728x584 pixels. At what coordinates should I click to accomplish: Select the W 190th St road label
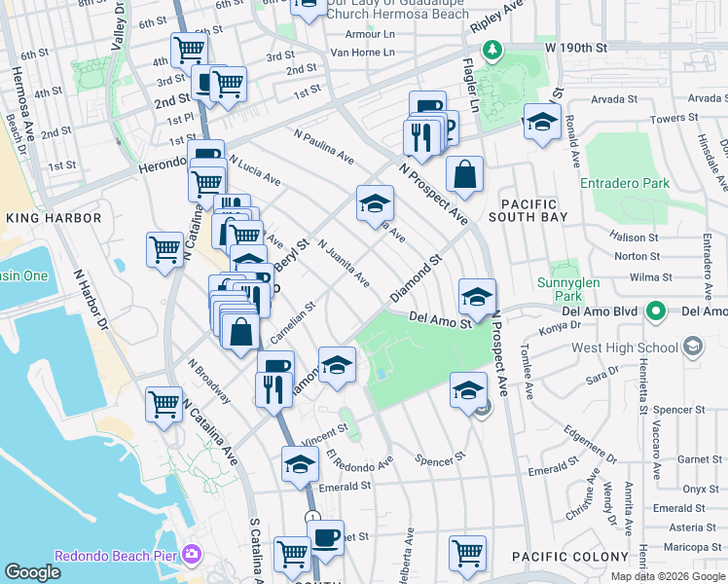point(576,48)
